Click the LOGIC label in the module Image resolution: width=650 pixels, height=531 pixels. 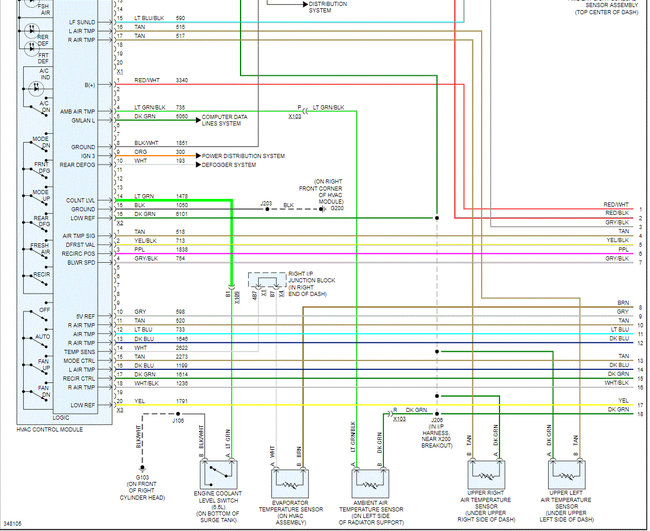point(61,418)
